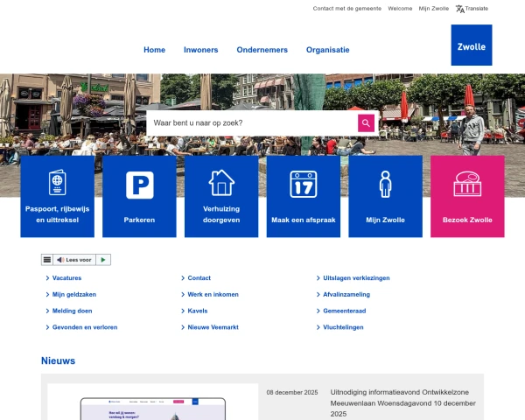Viewport: 525px width, 420px height.
Task: Click the Lees voor speaker button
Action: tap(73, 260)
